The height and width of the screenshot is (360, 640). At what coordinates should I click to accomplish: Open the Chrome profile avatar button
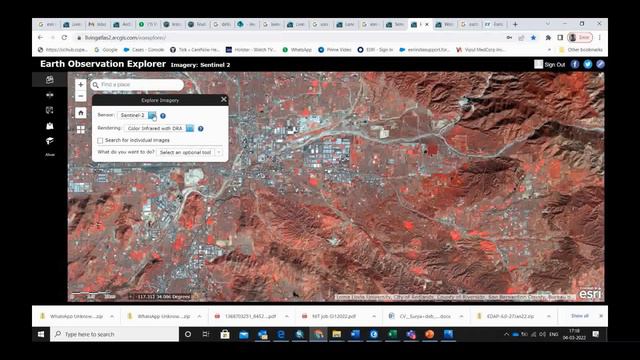coord(580,38)
